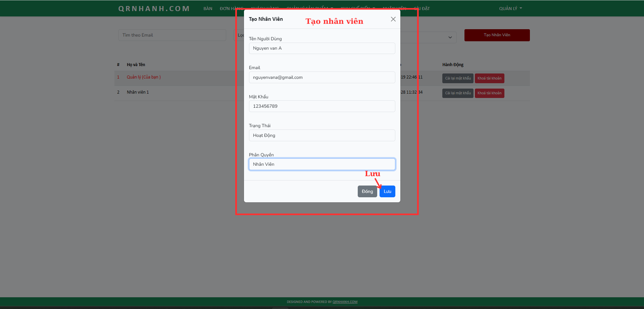Open the BÀN menu item
The height and width of the screenshot is (309, 644).
208,8
